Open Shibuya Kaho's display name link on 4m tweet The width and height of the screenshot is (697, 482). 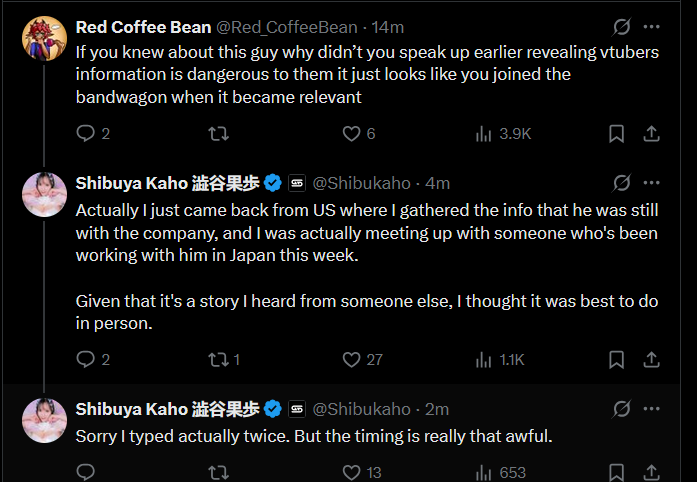coord(167,183)
